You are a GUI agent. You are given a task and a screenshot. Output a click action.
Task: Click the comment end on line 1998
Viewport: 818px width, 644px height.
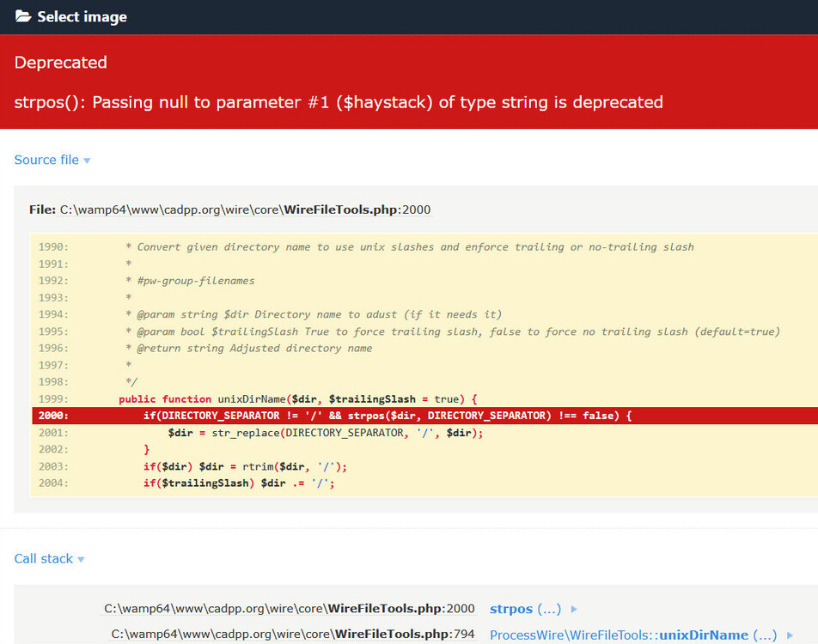tap(131, 382)
